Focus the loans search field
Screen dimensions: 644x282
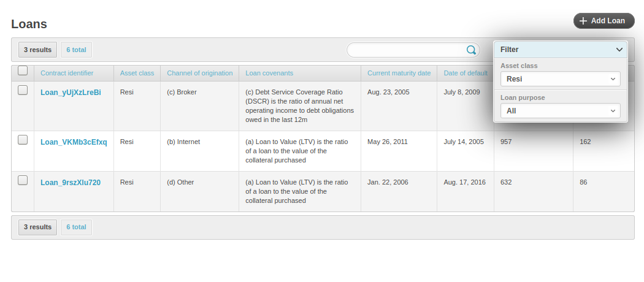click(405, 50)
